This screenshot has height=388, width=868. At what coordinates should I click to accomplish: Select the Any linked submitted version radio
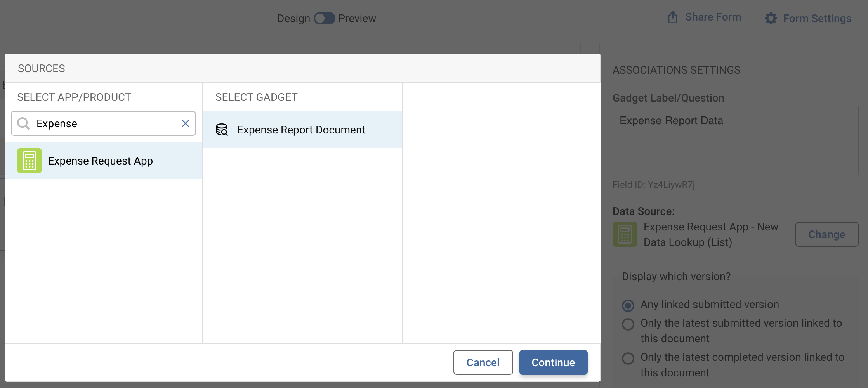coord(628,306)
